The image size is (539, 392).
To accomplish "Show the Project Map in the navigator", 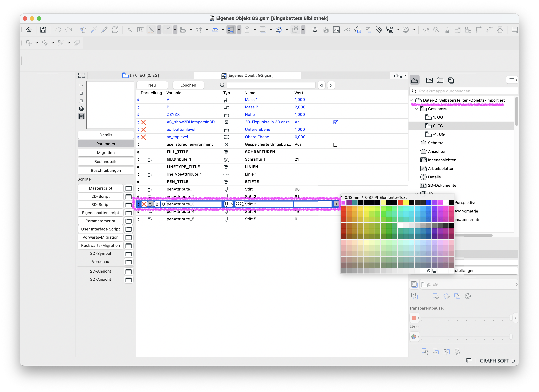I will pos(414,80).
